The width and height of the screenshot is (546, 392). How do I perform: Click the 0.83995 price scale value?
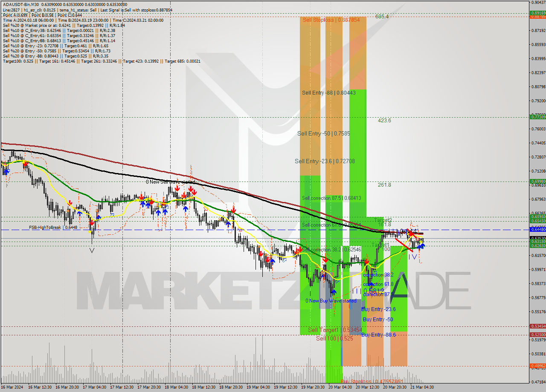pyautogui.click(x=539, y=58)
